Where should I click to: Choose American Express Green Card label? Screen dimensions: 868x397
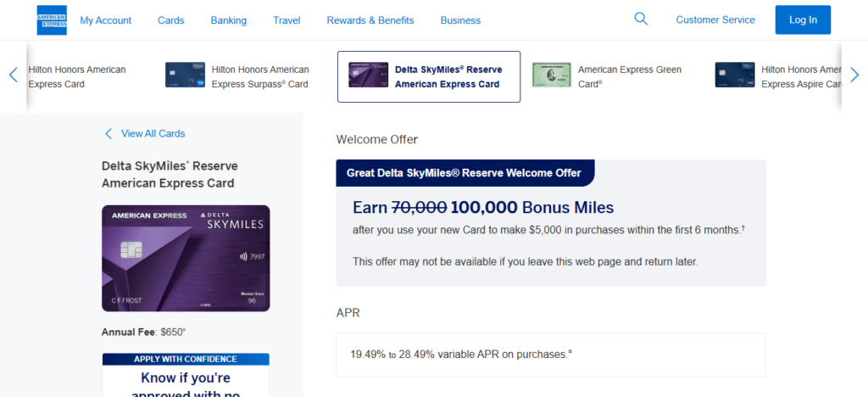(x=630, y=77)
